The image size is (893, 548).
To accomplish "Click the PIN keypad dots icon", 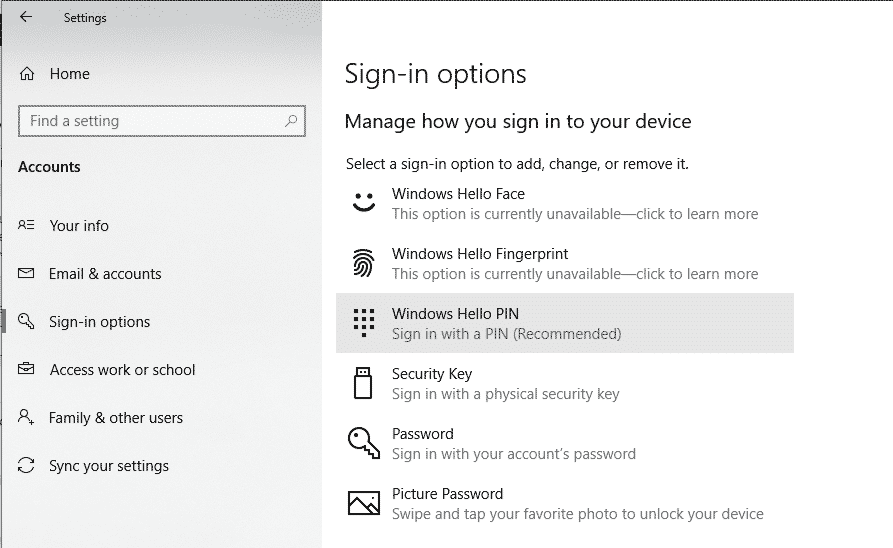I will coord(363,323).
